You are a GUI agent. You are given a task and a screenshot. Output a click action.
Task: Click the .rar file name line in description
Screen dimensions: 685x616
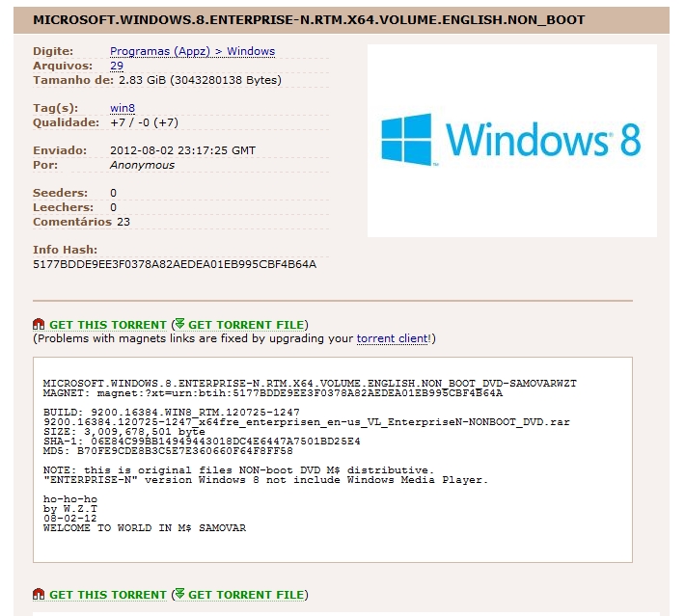[x=307, y=421]
